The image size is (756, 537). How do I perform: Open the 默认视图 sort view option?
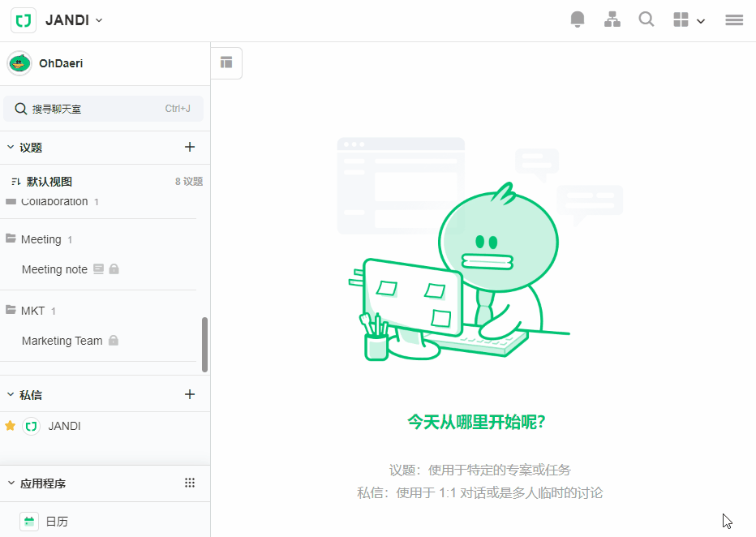41,181
